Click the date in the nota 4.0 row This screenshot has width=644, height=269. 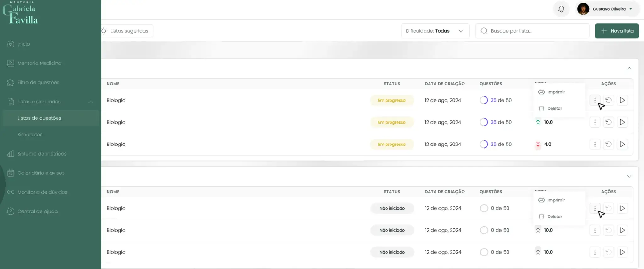pyautogui.click(x=443, y=144)
